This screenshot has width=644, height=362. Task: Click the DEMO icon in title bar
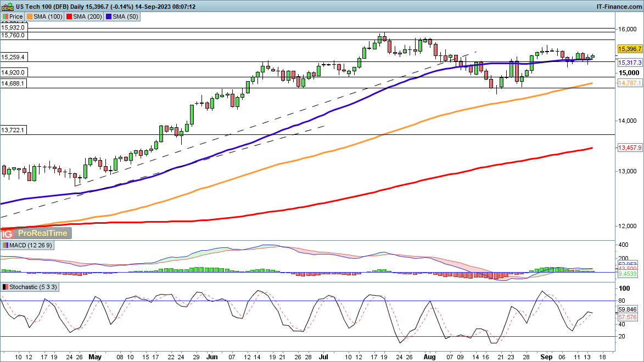tap(7, 6)
